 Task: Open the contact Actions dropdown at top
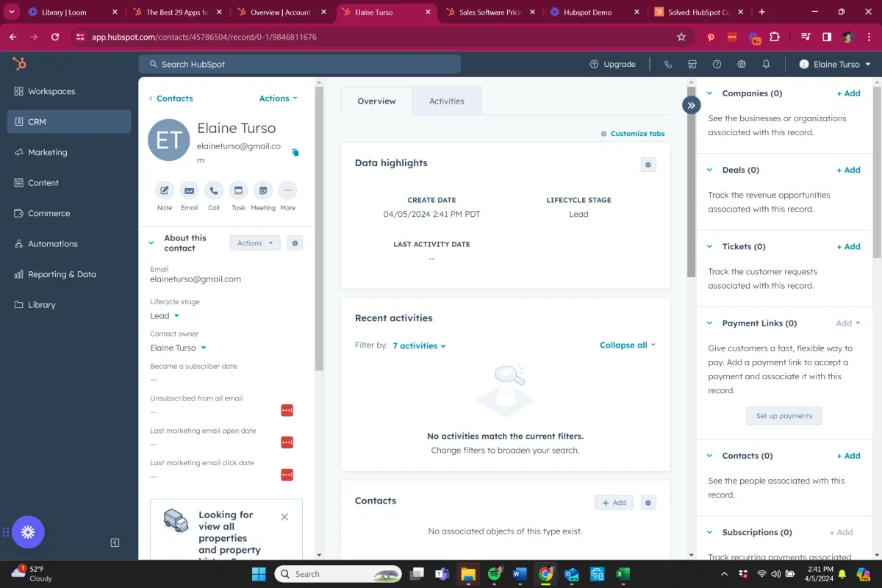[278, 98]
